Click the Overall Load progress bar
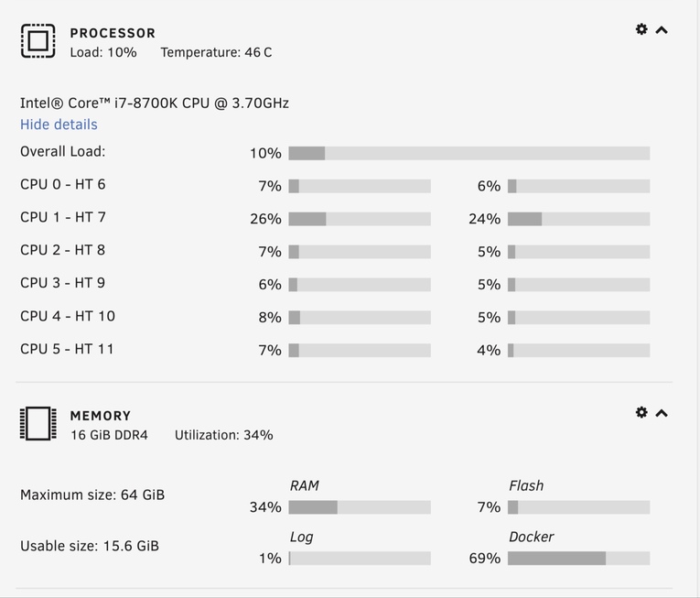The image size is (700, 598). click(x=468, y=153)
